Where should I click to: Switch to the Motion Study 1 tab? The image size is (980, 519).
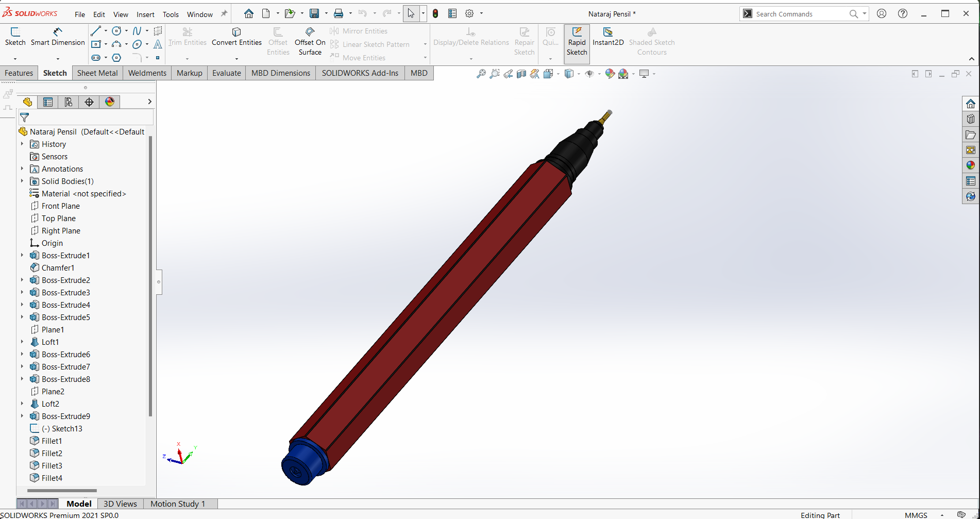click(178, 504)
